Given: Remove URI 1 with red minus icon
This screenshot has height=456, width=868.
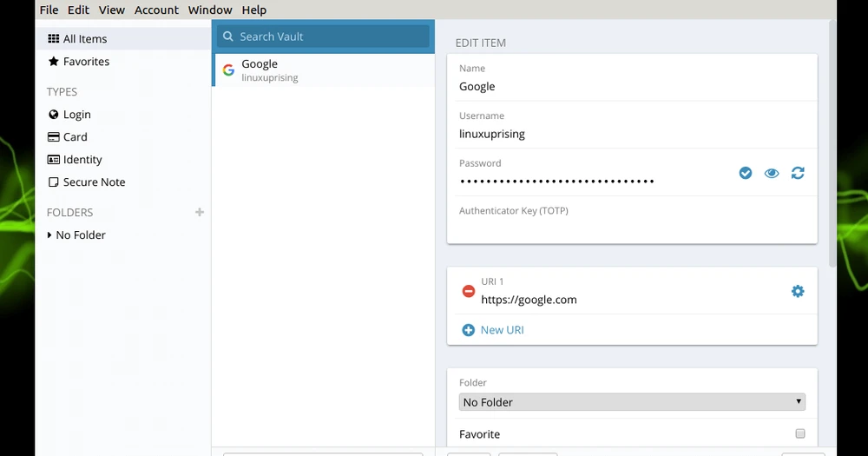Looking at the screenshot, I should click(x=469, y=292).
